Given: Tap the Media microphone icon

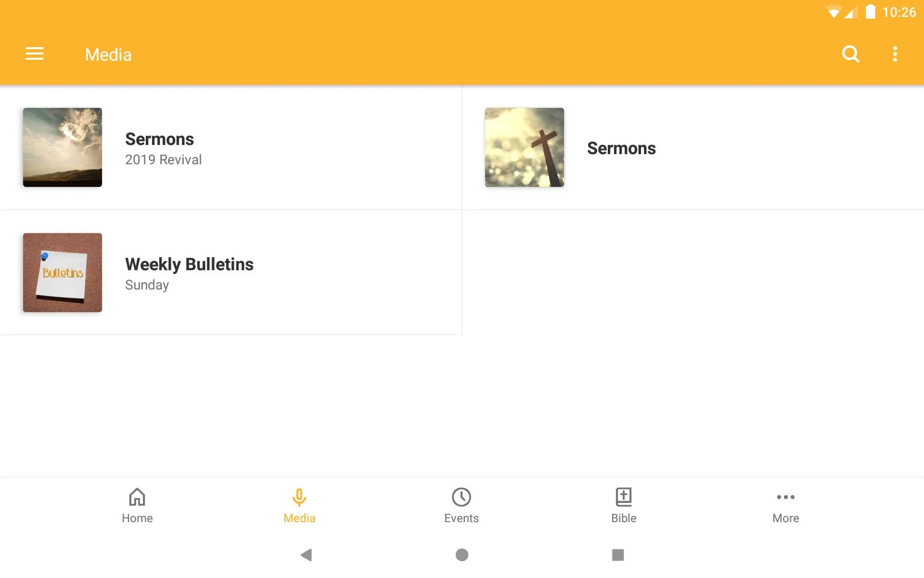Looking at the screenshot, I should click(x=299, y=497).
